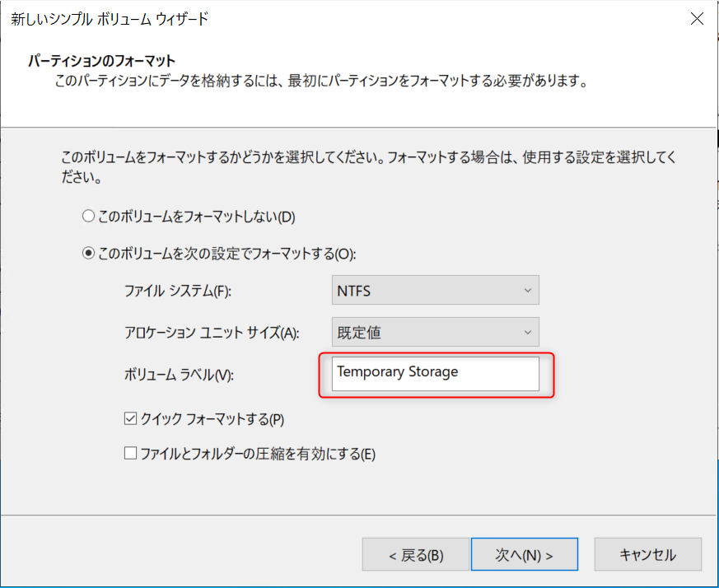The height and width of the screenshot is (588, 719).
Task: Select the このボリュームを次の設定でフォーマットする radio button
Action: click(88, 253)
